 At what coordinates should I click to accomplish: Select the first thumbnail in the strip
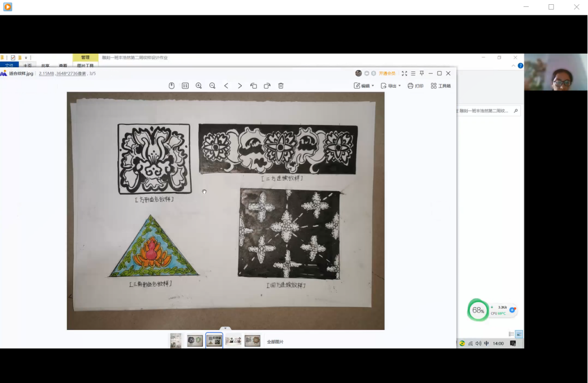pos(175,341)
